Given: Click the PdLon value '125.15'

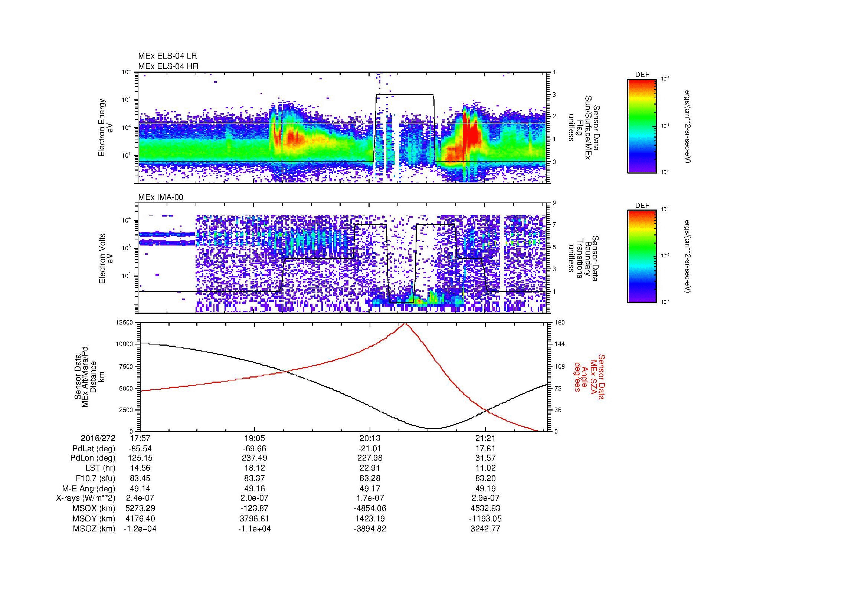Looking at the screenshot, I should click(x=140, y=458).
